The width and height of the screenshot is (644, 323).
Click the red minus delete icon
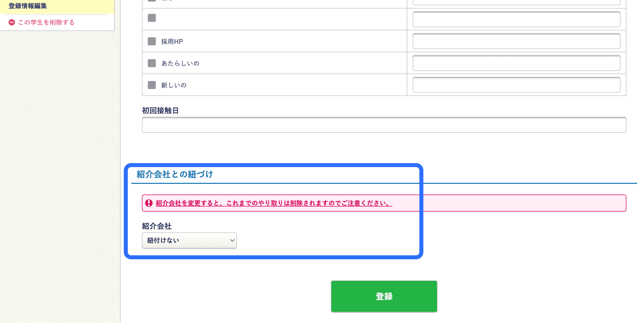tap(12, 22)
